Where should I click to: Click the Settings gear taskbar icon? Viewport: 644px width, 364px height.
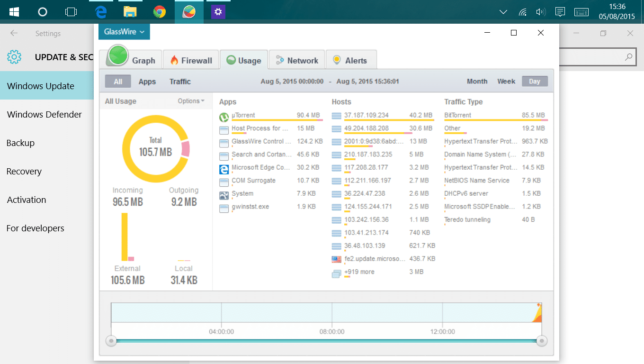pyautogui.click(x=218, y=12)
